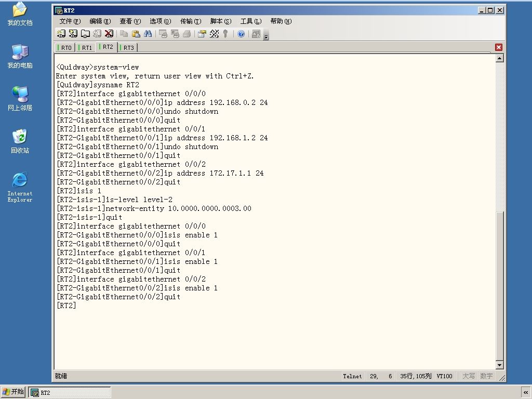532x399 pixels.
Task: Click the window resize grip corner
Action: (x=502, y=377)
